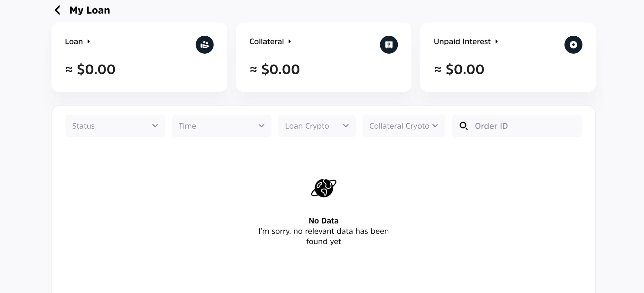
Task: Click the back arrow beside My Loan
Action: (57, 10)
